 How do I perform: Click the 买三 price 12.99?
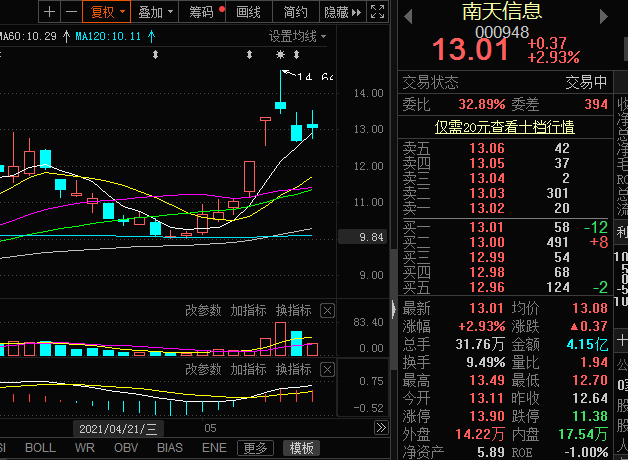point(487,257)
